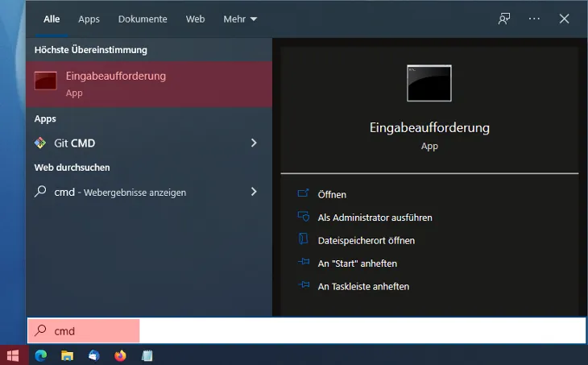This screenshot has height=365, width=588.
Task: Click the Höchste Übereinstimmung heading
Action: click(x=91, y=50)
